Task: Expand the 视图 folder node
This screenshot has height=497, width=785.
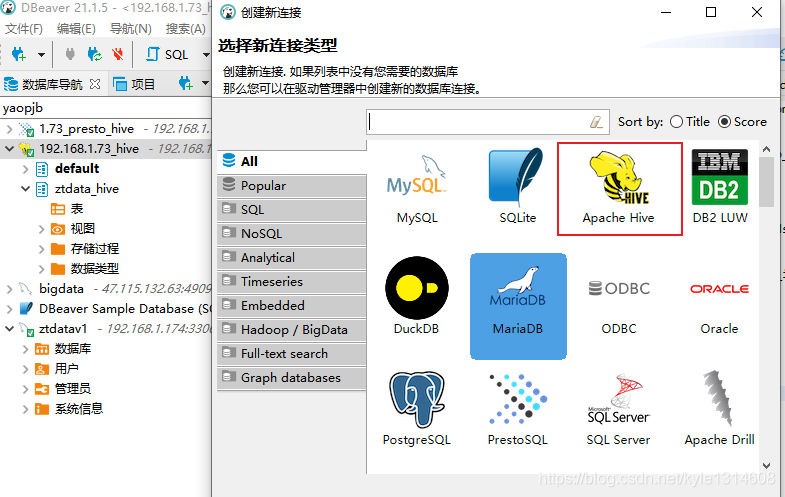Action: [42, 229]
